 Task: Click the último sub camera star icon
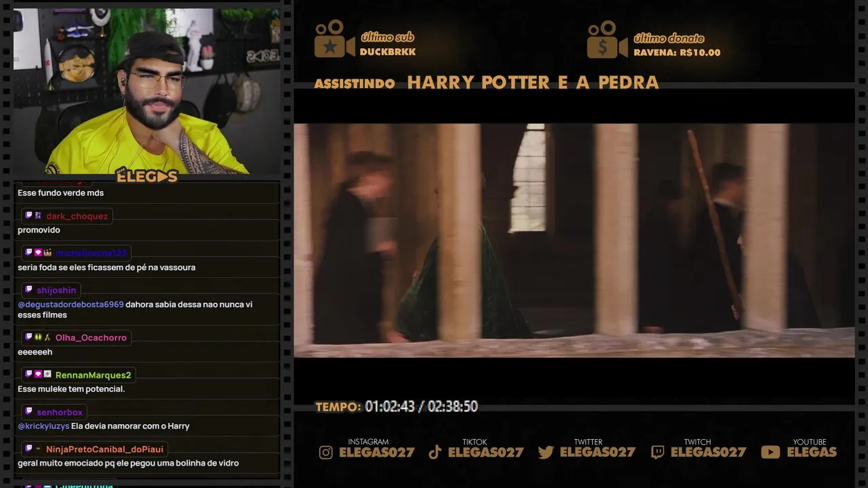334,39
